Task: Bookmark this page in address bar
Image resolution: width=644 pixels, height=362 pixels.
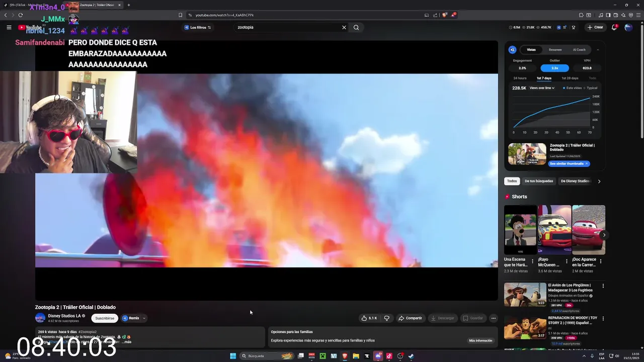Action: tap(180, 15)
